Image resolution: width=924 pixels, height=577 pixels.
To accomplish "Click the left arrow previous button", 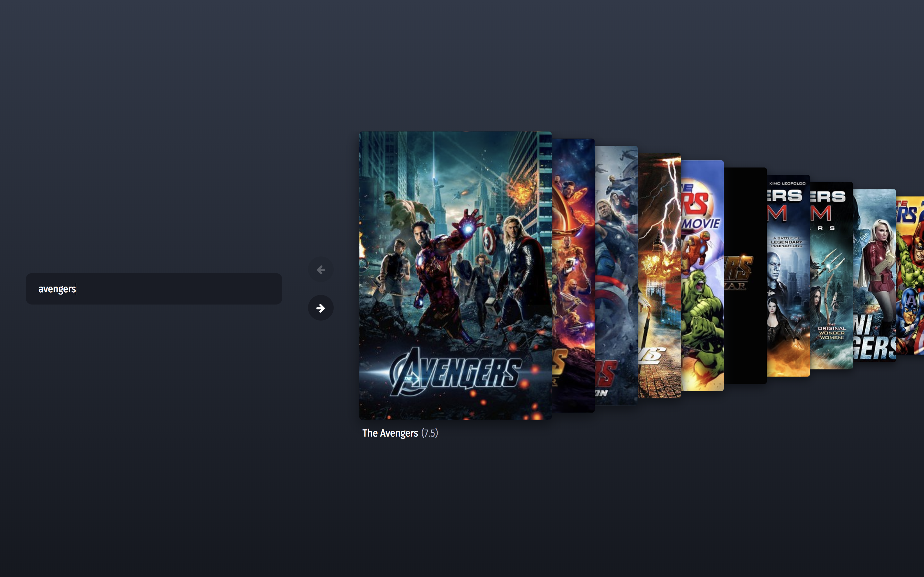I will tap(320, 269).
